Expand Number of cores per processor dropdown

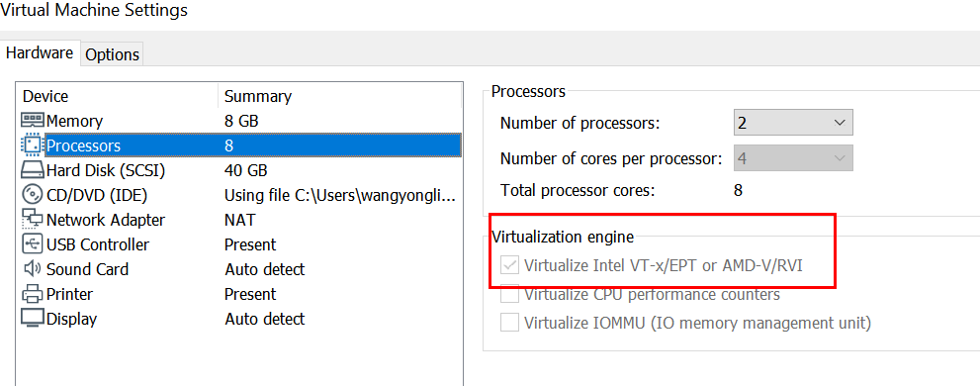click(793, 159)
